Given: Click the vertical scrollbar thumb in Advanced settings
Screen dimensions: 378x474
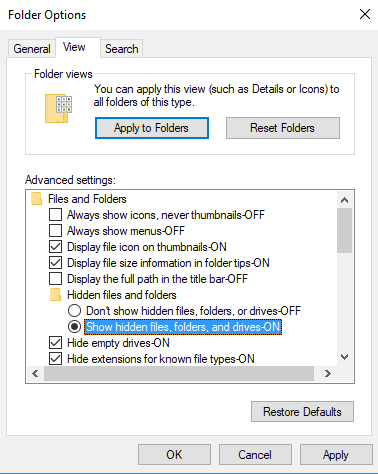Looking at the screenshot, I should point(344,231).
